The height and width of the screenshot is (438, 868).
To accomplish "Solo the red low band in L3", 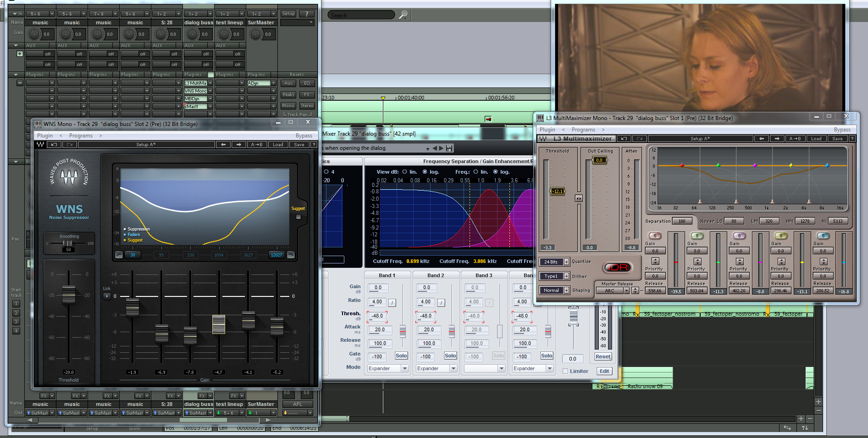I will [x=655, y=236].
